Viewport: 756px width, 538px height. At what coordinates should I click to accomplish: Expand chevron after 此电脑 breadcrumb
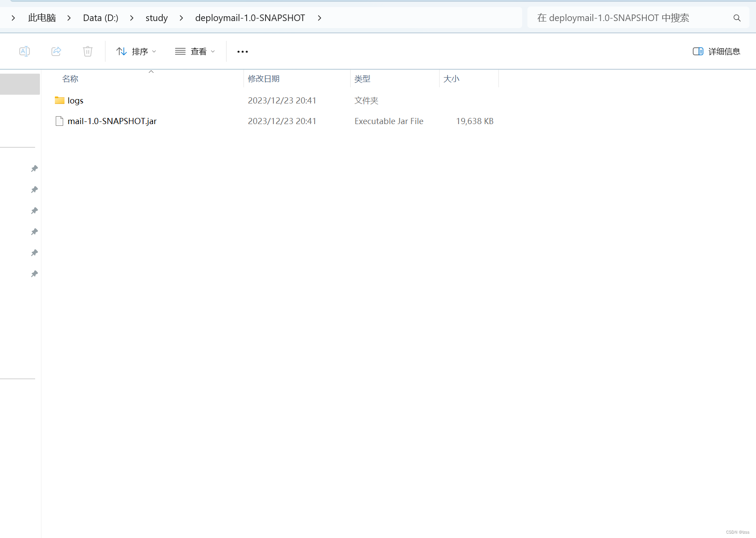pyautogui.click(x=69, y=18)
